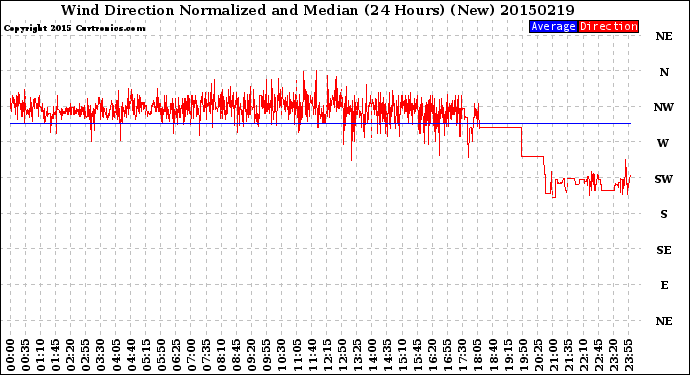The width and height of the screenshot is (690, 375).
Task: Click the 07:00 time axis label
Action: pos(191,355)
